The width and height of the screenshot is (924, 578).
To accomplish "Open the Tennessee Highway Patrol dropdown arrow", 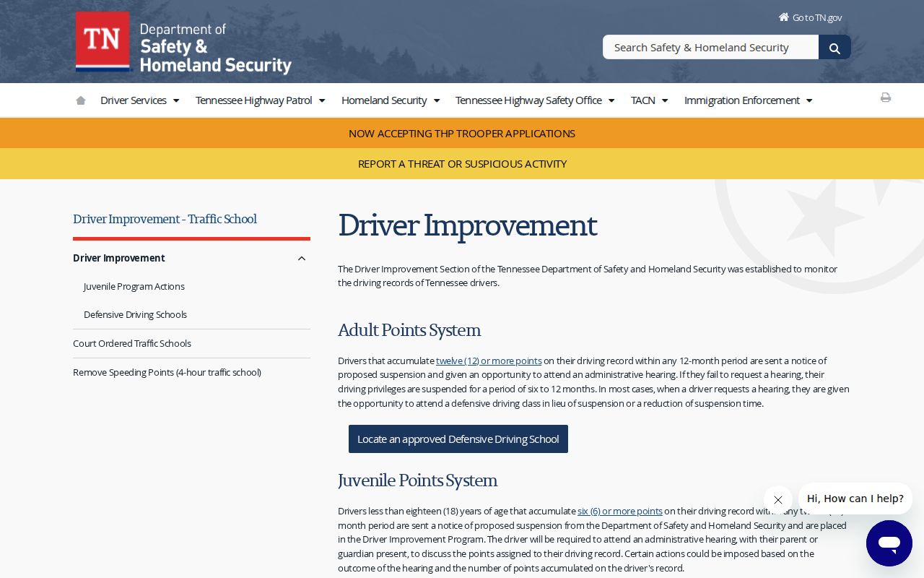I will [322, 101].
